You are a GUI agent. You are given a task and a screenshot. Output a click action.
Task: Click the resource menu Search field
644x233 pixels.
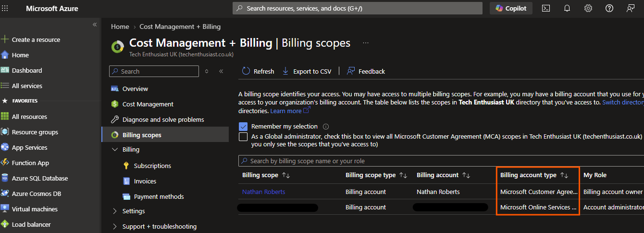(154, 71)
